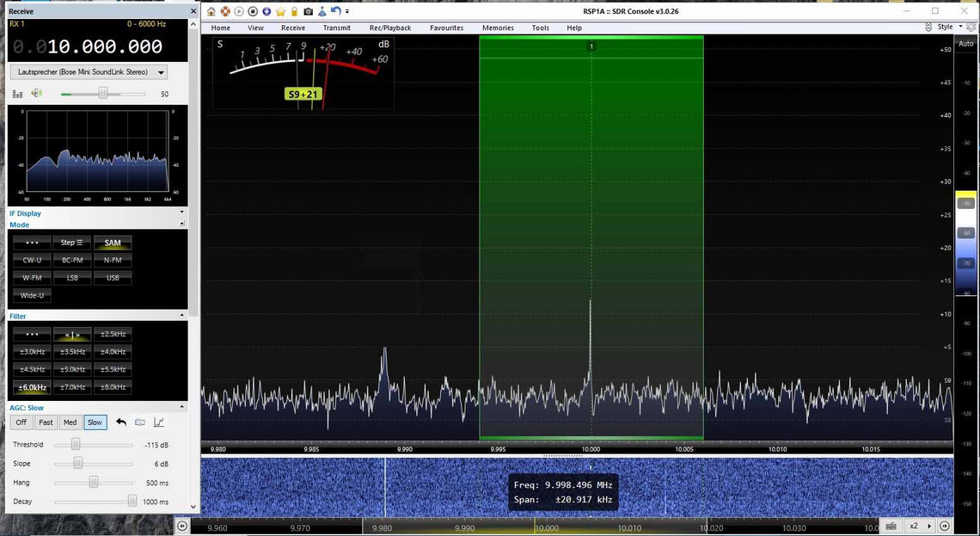Select CW-U demodulation mode

[x=32, y=260]
